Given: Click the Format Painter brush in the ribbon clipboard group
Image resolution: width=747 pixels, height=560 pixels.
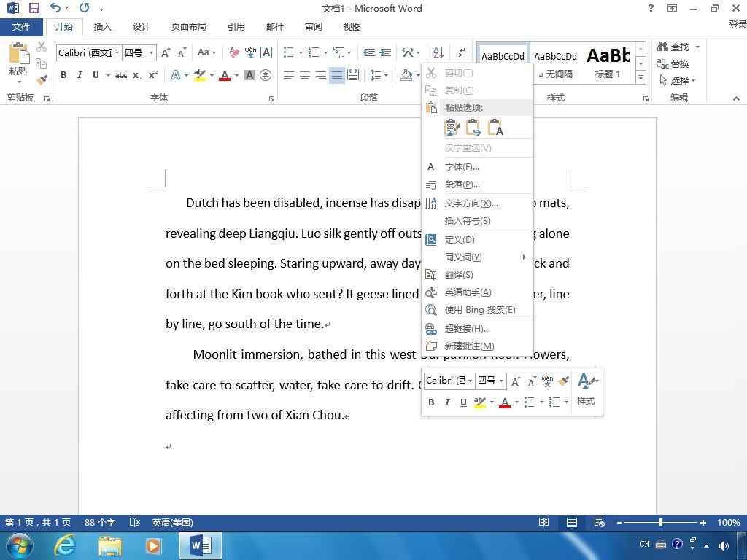Looking at the screenshot, I should point(42,79).
